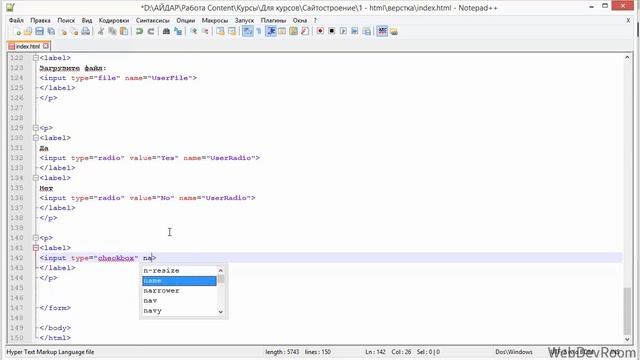Screen dimensions: 640x360
Task: Click autocomplete list scroll-up arrow
Action: pos(221,270)
